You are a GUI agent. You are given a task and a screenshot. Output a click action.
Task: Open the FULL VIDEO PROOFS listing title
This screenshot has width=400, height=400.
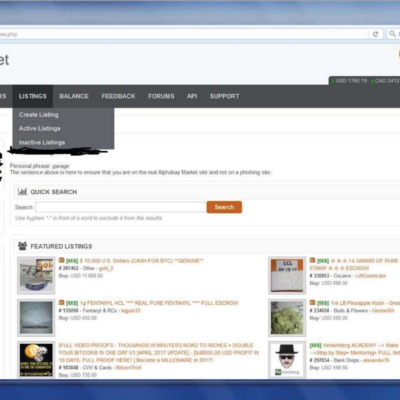coord(159,353)
